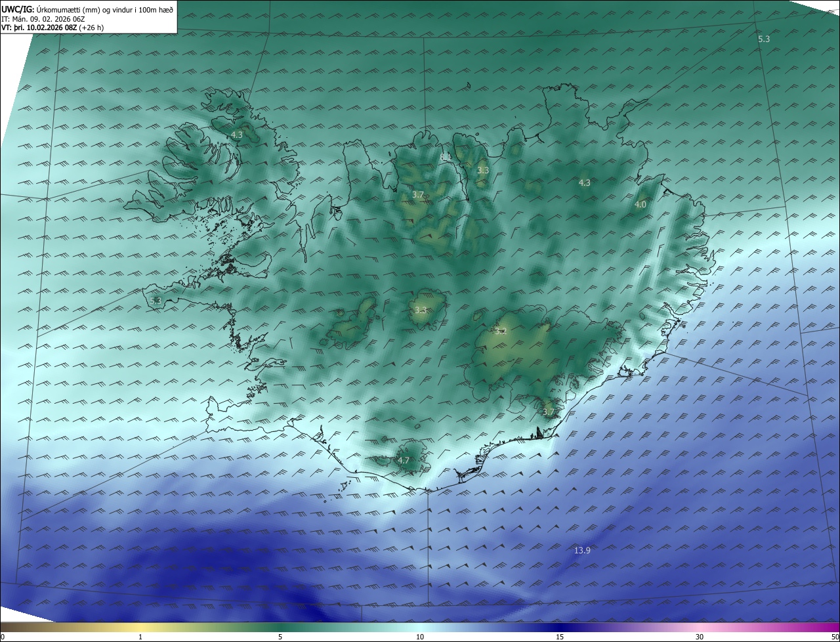Click the 4.3 value in the northeast inland area
The width and height of the screenshot is (840, 642).
click(x=585, y=183)
